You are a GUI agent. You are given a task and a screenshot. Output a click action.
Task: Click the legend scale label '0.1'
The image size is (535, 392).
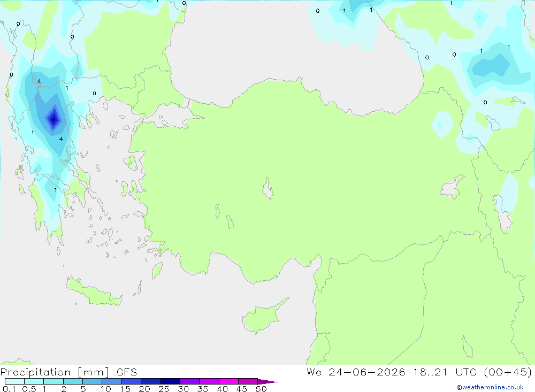(9, 389)
